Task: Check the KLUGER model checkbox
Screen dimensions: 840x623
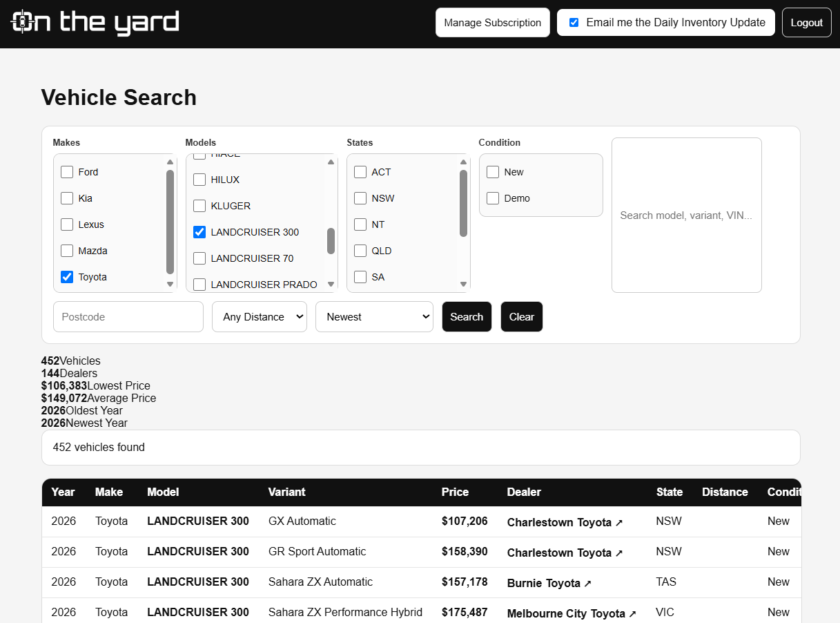Action: pyautogui.click(x=199, y=206)
